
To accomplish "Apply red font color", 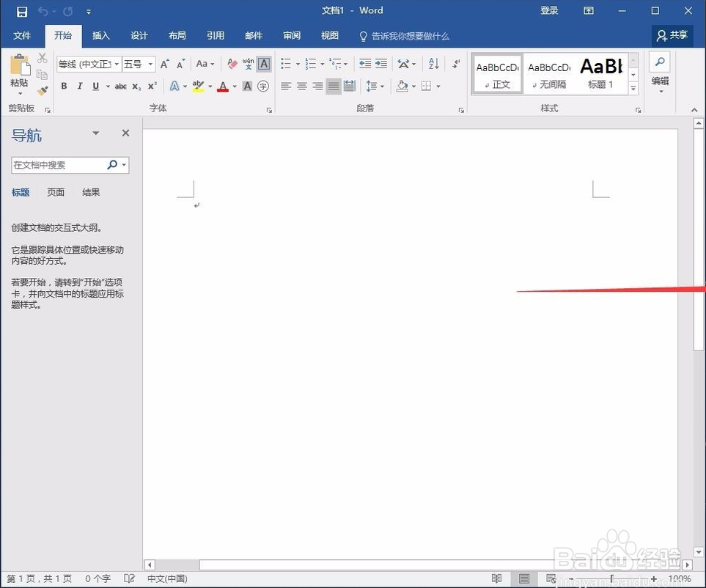I will point(222,86).
